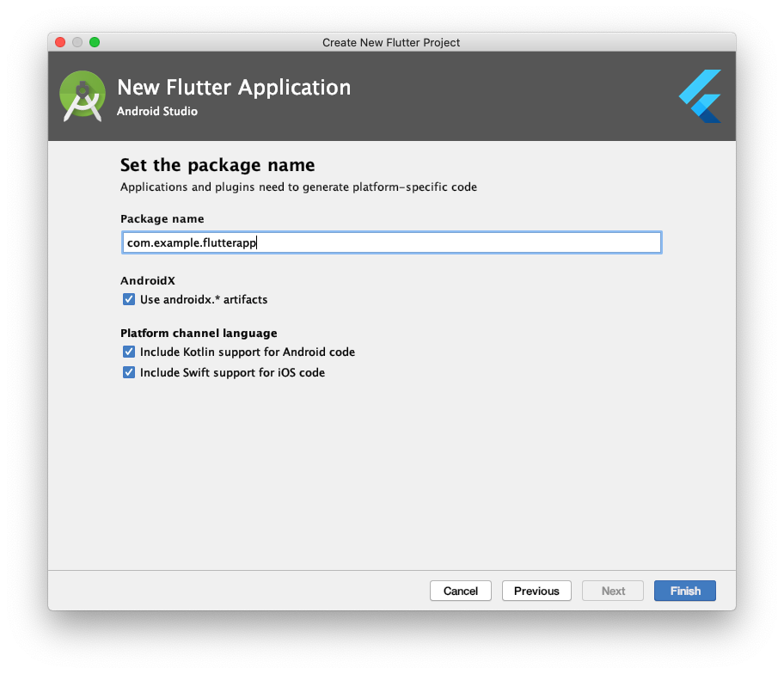
Task: Click the 'New Flutter Application' header title
Action: click(x=234, y=88)
